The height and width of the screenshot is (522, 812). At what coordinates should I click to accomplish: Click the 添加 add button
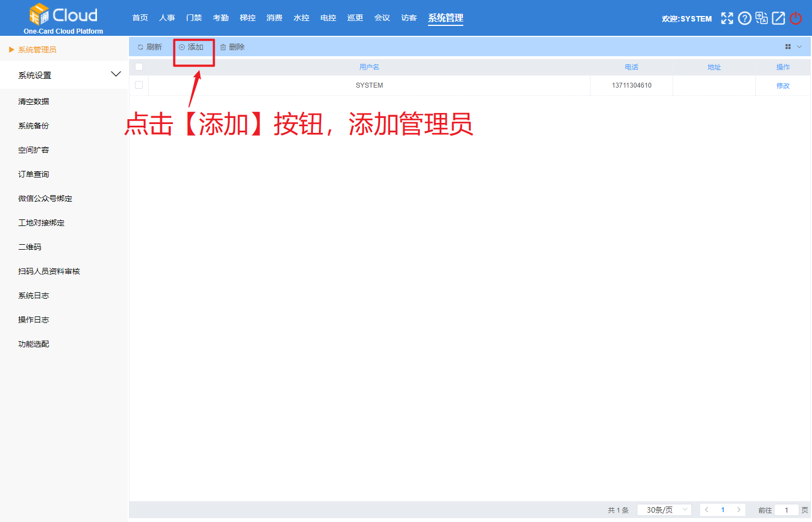click(x=193, y=47)
